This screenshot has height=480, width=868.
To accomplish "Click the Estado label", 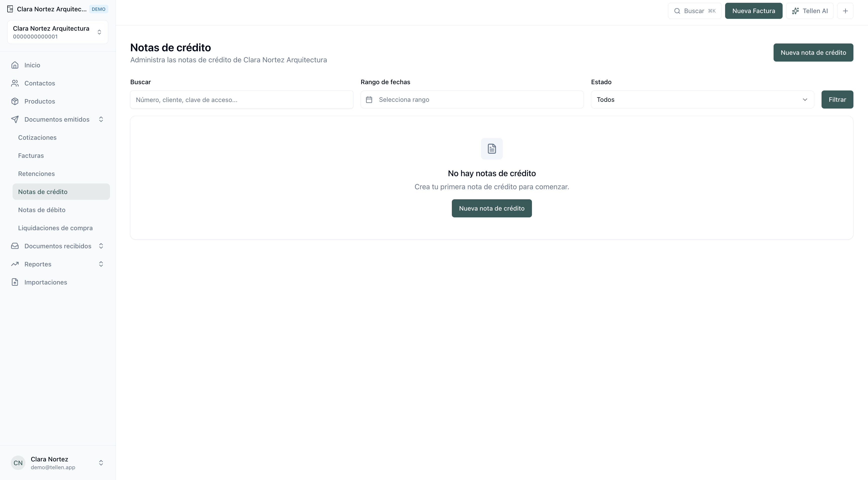I will (601, 82).
